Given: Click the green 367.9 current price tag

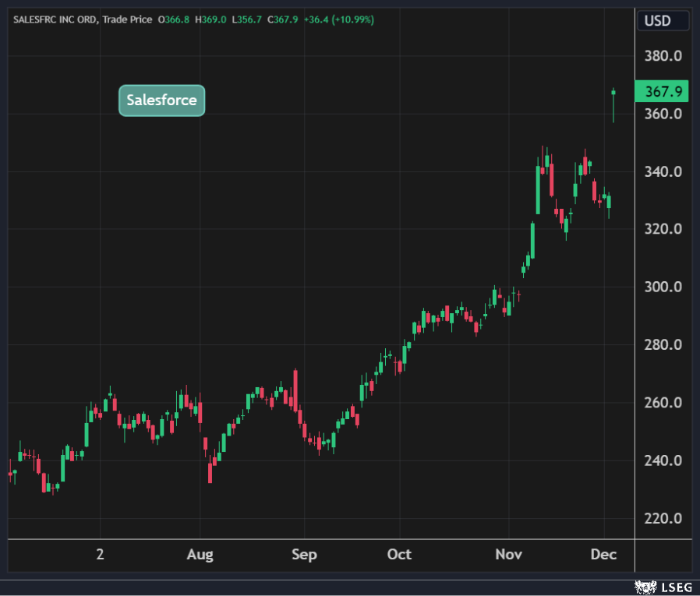Looking at the screenshot, I should point(663,92).
